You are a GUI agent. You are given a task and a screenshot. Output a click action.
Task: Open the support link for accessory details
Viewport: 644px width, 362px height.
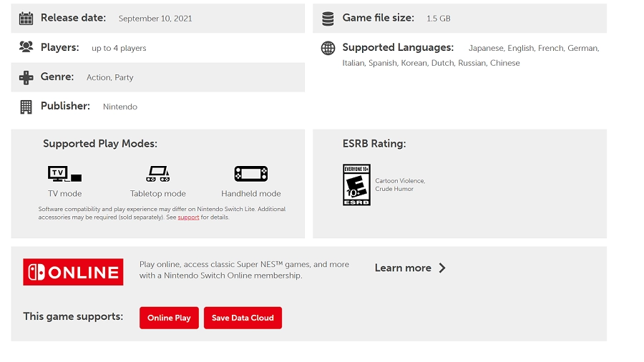(188, 217)
